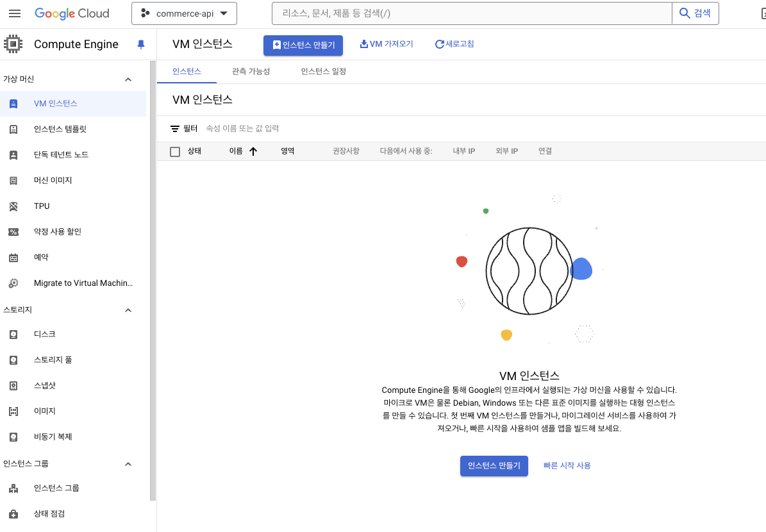766x532 pixels.
Task: Click the search field for resources and docs
Action: [472, 13]
